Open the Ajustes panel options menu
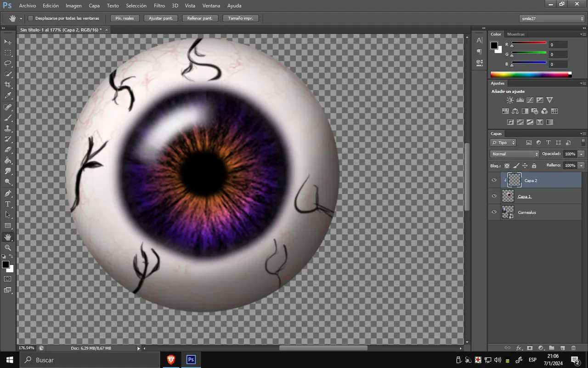588x368 pixels. click(x=583, y=83)
